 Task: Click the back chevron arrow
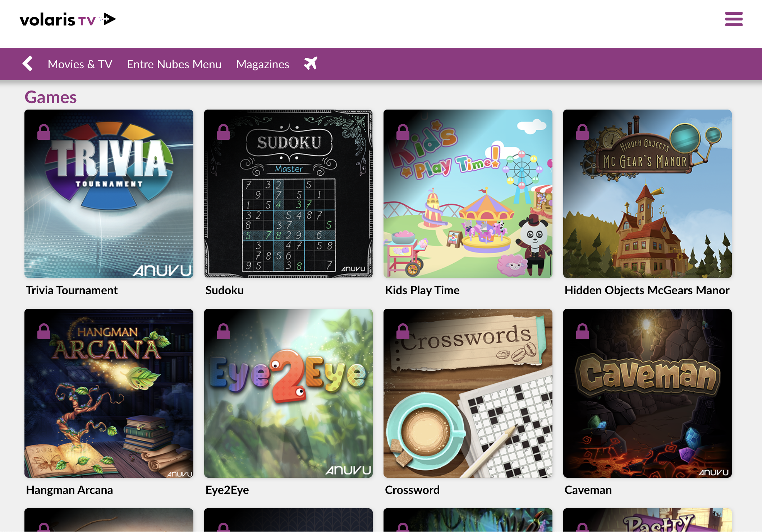click(28, 64)
